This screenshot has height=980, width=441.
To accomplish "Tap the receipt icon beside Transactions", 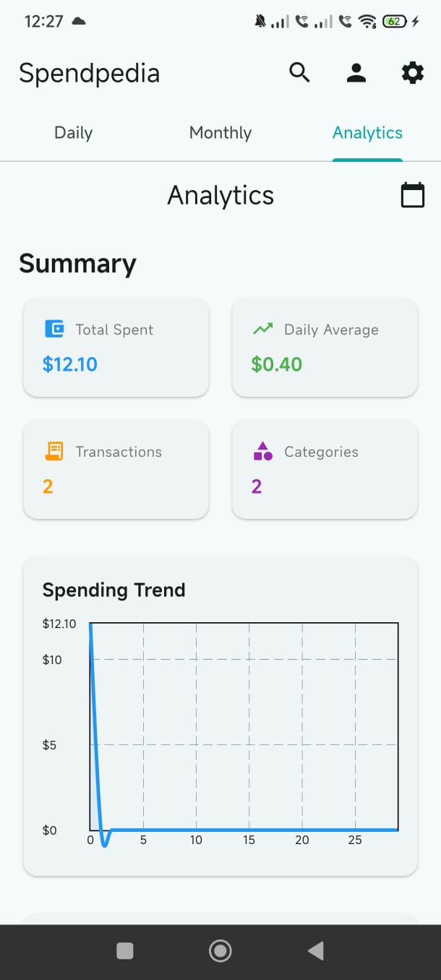I will click(54, 452).
